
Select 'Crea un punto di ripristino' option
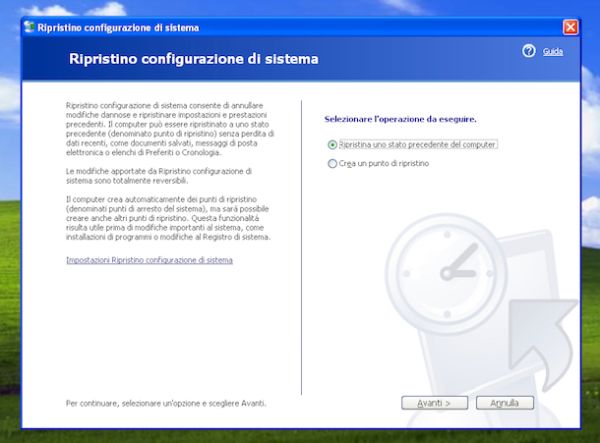[x=333, y=163]
